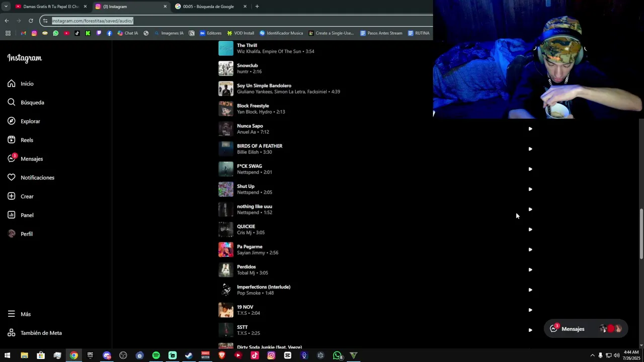644x362 pixels.
Task: Open the TikTok bookmark icon
Action: click(x=77, y=33)
